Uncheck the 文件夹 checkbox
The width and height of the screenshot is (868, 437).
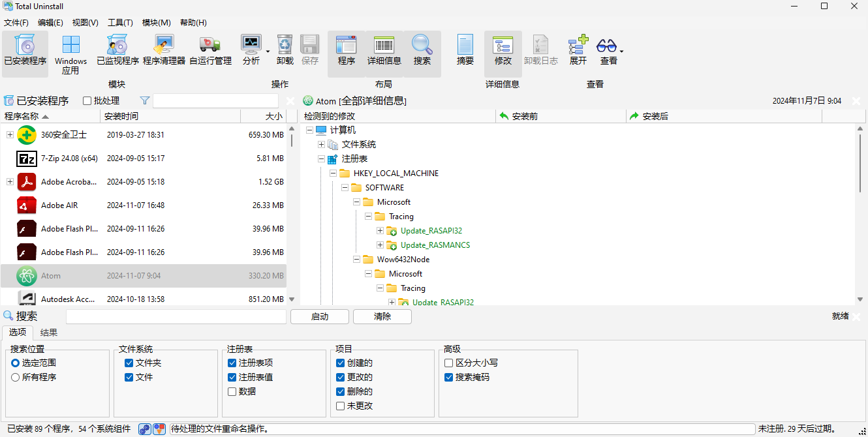129,363
